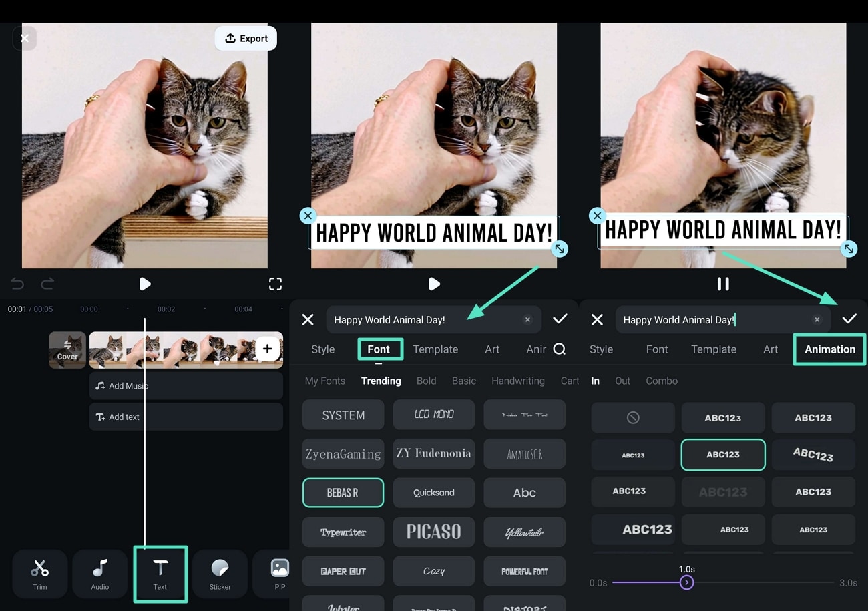This screenshot has width=868, height=611.
Task: Choose the Yellowtail font
Action: pos(525,532)
